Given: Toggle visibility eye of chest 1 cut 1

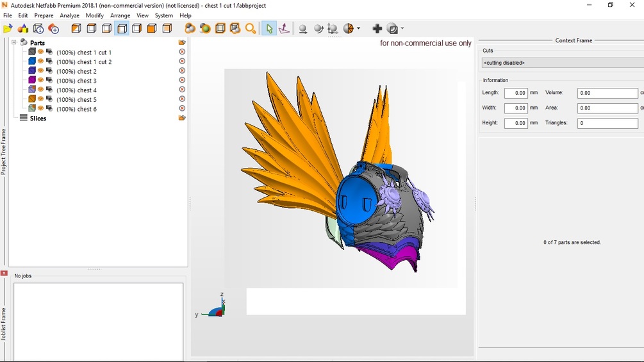Looking at the screenshot, I should coord(40,52).
